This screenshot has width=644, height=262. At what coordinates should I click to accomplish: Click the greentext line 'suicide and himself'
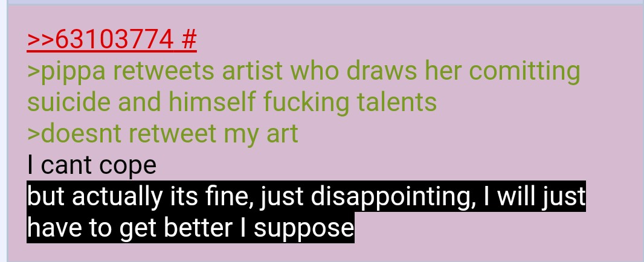(232, 102)
